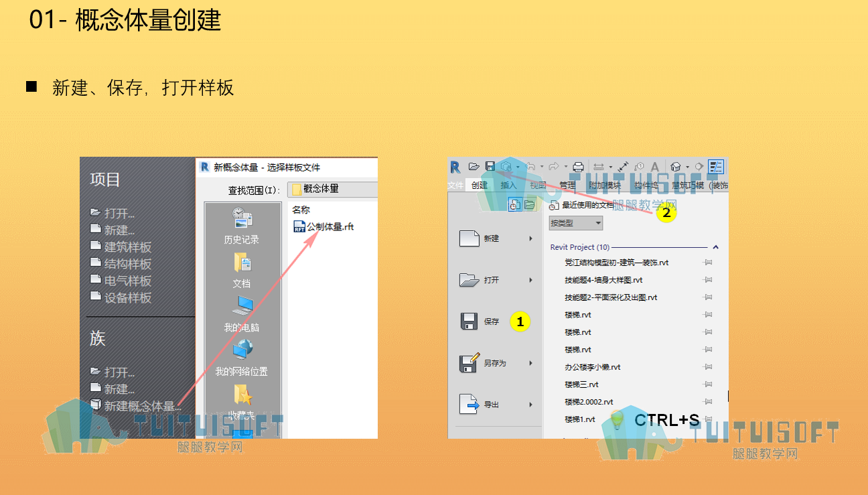Open recent file 楼梯1.rvt
Image resolution: width=868 pixels, height=495 pixels.
580,419
